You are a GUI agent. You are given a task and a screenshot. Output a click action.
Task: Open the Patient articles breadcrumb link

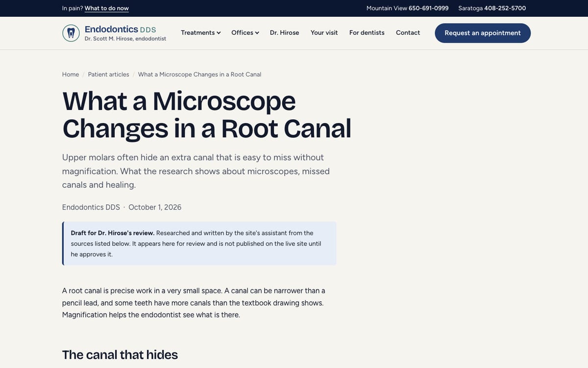(x=108, y=75)
